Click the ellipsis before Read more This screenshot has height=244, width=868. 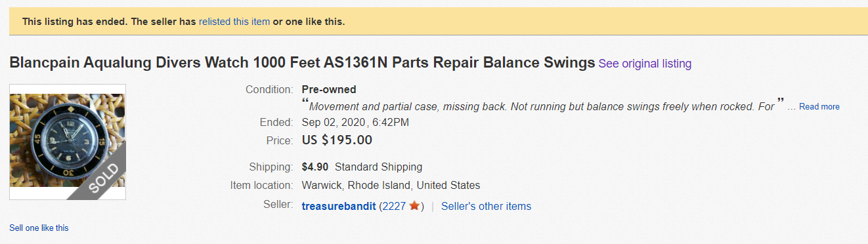click(791, 107)
